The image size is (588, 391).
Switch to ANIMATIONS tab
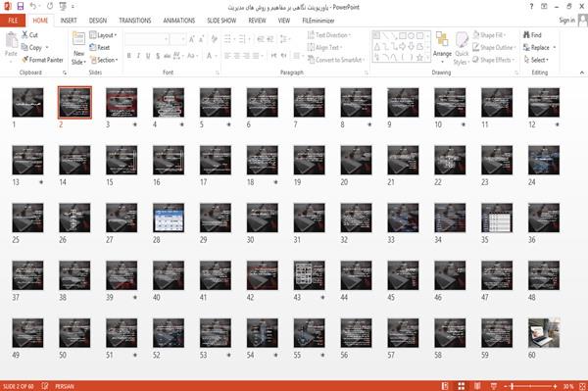pyautogui.click(x=179, y=21)
